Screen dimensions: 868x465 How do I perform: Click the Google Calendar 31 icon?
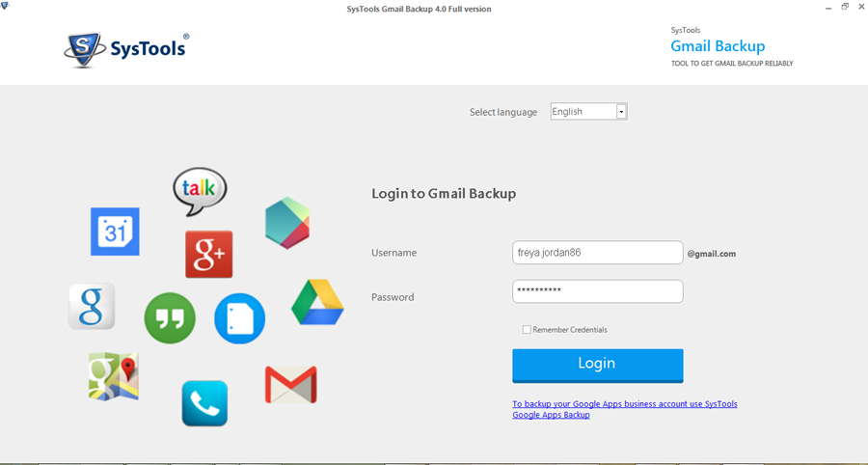click(115, 232)
